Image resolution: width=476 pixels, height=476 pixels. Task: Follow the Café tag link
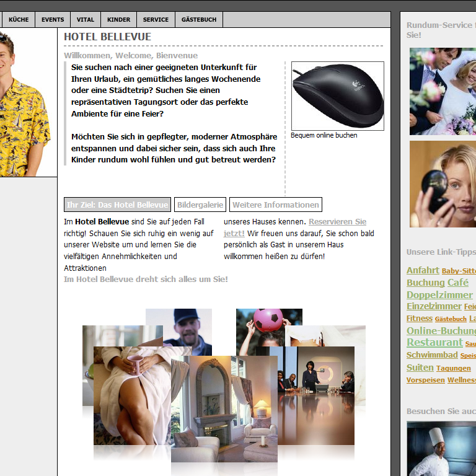(x=458, y=283)
